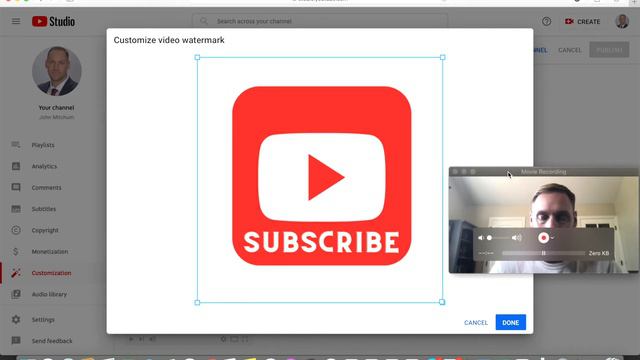Open the help question mark icon

pyautogui.click(x=546, y=21)
